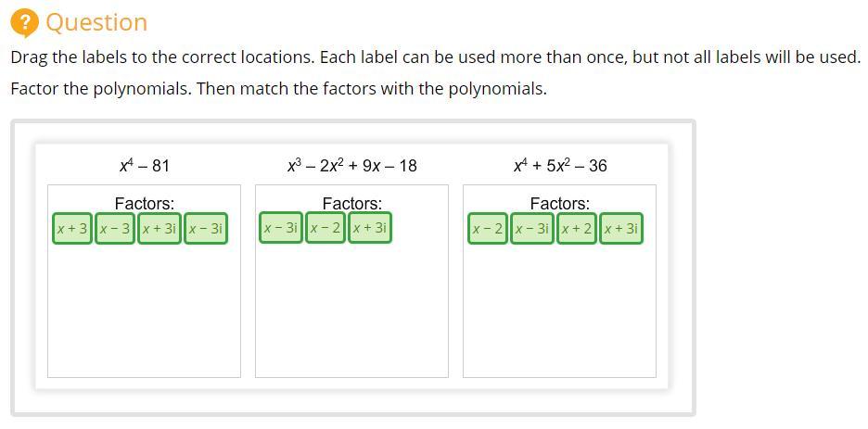Select x − 2 label under x⁴ + 5x² − 36

(x=488, y=228)
